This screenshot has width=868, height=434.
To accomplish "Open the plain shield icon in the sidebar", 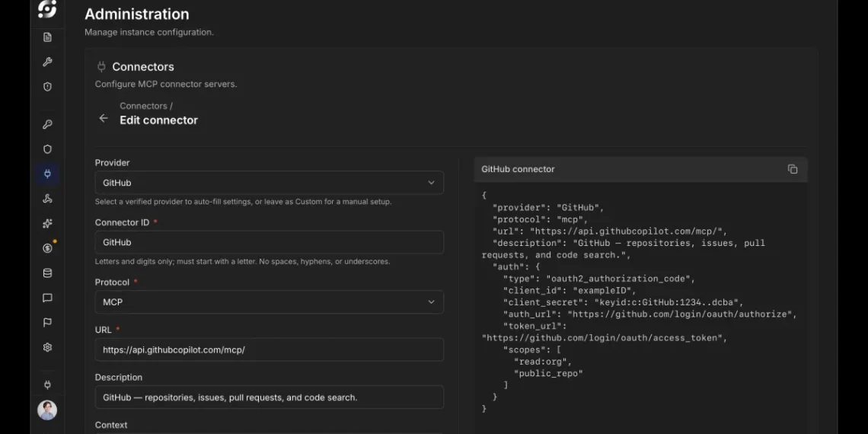I will tap(48, 149).
